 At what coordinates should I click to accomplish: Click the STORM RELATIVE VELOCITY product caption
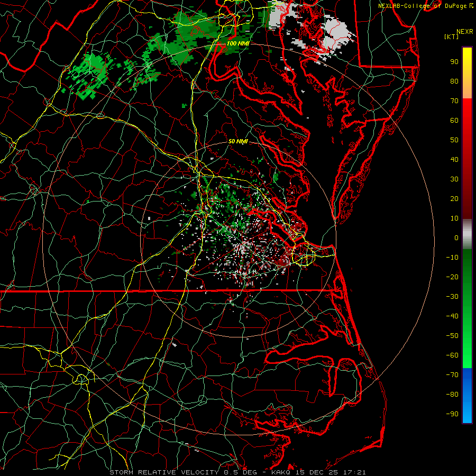coord(164,472)
